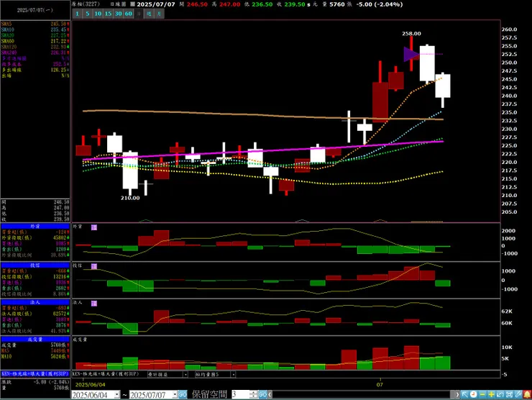This screenshot has width=532, height=400.
Task: Open the start date 2025/06/04 dropdown
Action: click(x=116, y=394)
